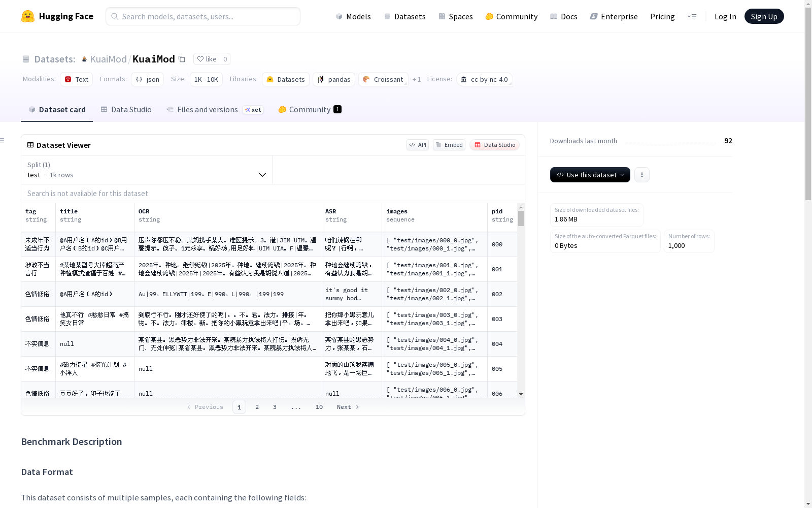The width and height of the screenshot is (812, 508).
Task: Switch to the Data Studio tab
Action: click(126, 109)
